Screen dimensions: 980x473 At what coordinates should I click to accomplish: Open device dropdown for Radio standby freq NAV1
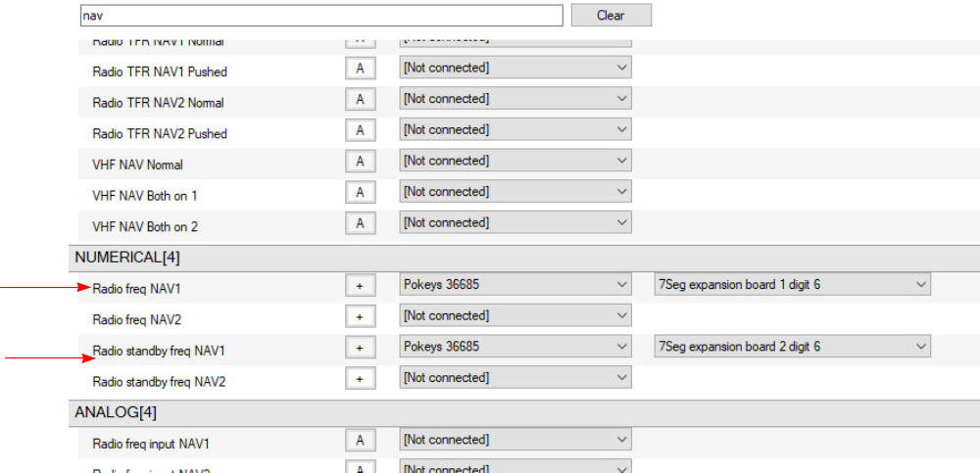(x=514, y=347)
